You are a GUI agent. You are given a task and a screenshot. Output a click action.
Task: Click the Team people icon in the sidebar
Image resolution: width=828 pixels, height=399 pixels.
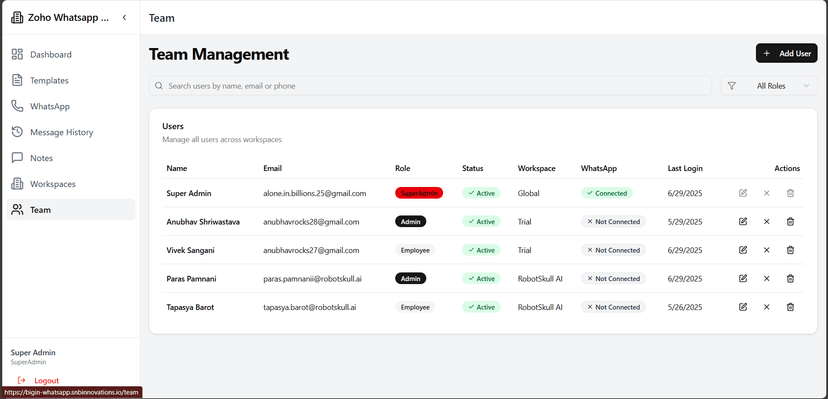tap(17, 210)
